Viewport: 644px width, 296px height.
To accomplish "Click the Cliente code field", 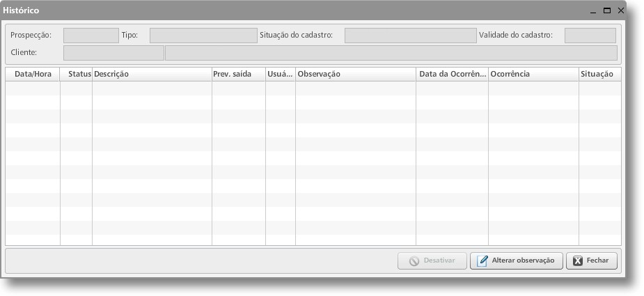I will tap(113, 53).
